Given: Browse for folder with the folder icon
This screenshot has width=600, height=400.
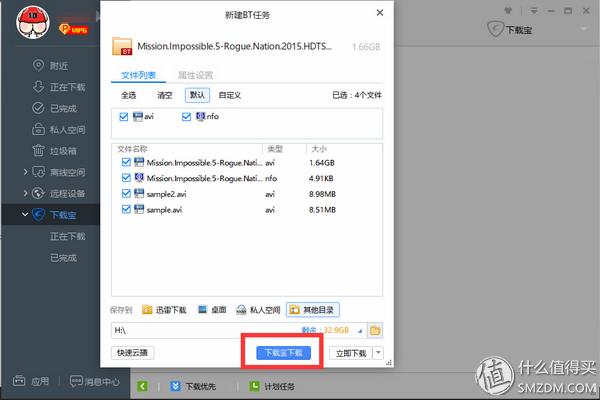Looking at the screenshot, I should click(x=375, y=330).
